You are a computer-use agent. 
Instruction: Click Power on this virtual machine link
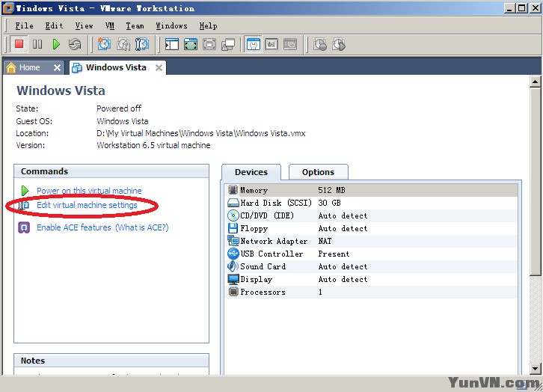(x=89, y=191)
